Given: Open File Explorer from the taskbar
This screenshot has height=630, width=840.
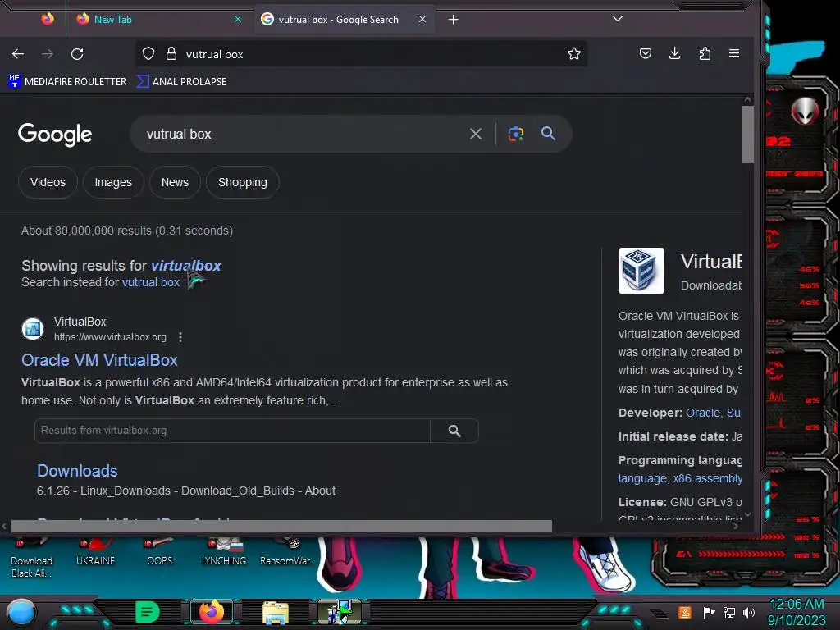Looking at the screenshot, I should pos(276,612).
